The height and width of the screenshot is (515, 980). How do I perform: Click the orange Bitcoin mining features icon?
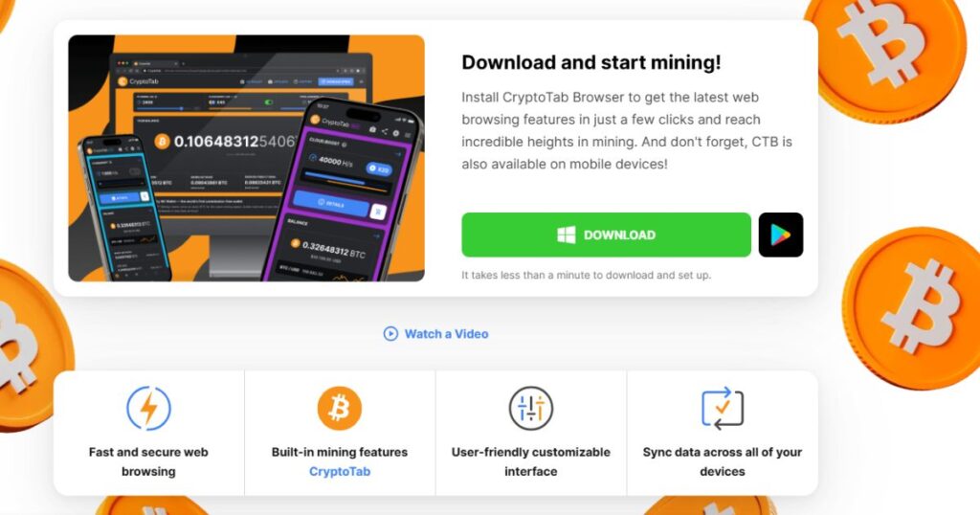340,408
